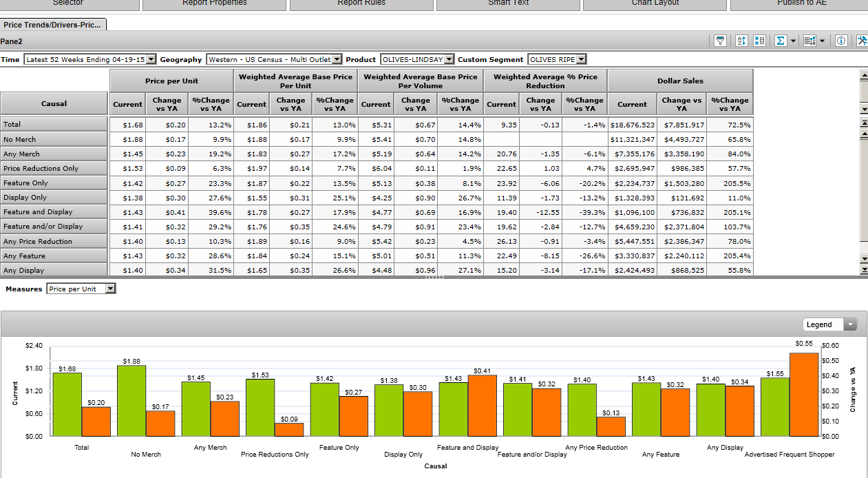Select the Price Trends/Drivers tab

click(53, 25)
